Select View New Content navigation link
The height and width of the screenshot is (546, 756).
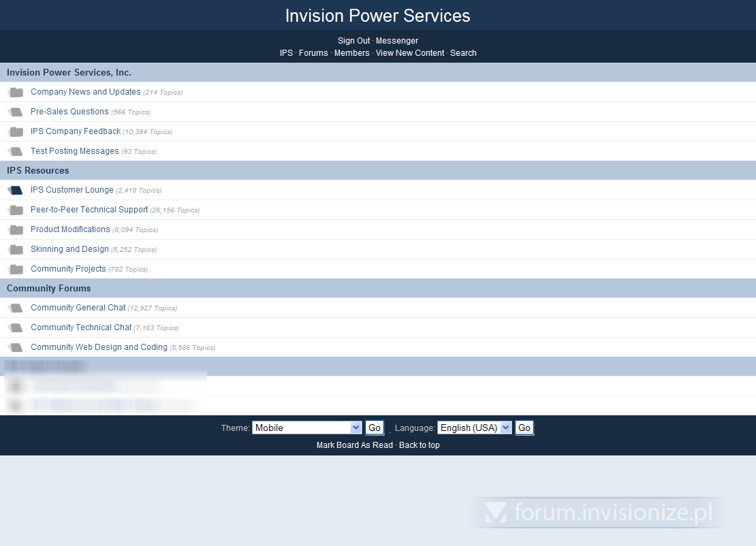[x=409, y=53]
